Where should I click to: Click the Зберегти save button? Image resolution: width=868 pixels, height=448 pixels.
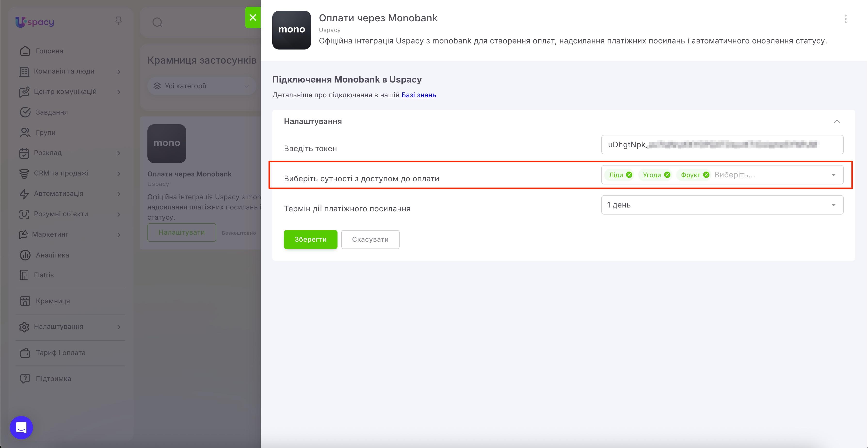pos(310,240)
